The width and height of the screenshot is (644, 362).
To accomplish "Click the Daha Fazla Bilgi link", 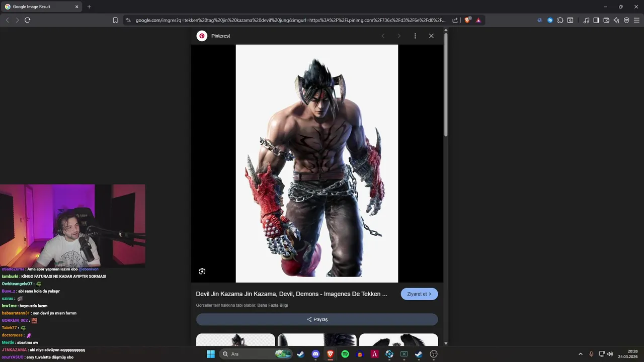I will (273, 305).
